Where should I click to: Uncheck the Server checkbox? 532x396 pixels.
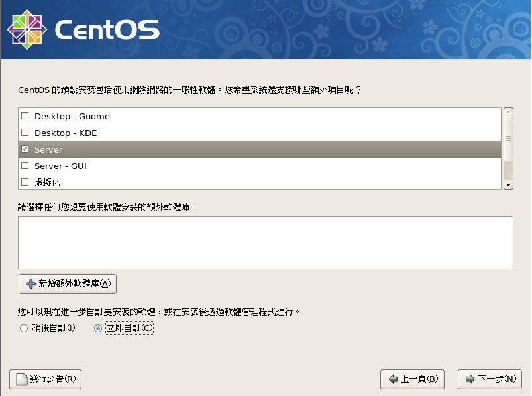25,149
